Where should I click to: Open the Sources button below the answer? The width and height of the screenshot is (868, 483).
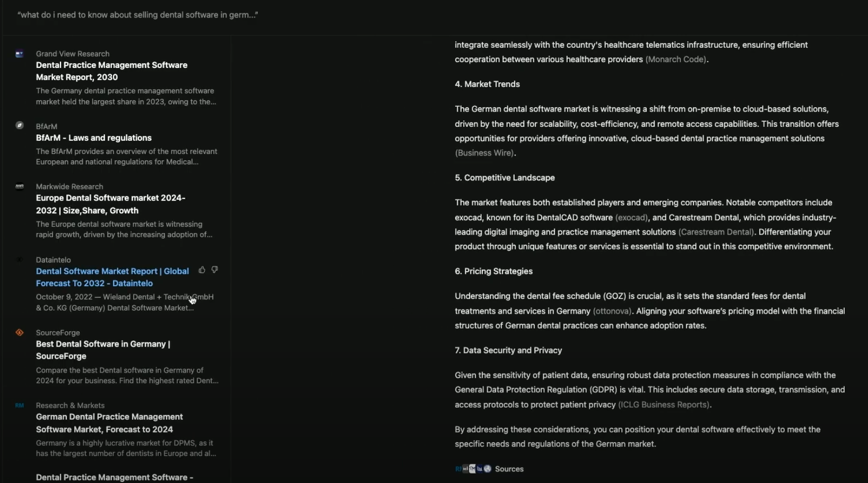coord(509,469)
